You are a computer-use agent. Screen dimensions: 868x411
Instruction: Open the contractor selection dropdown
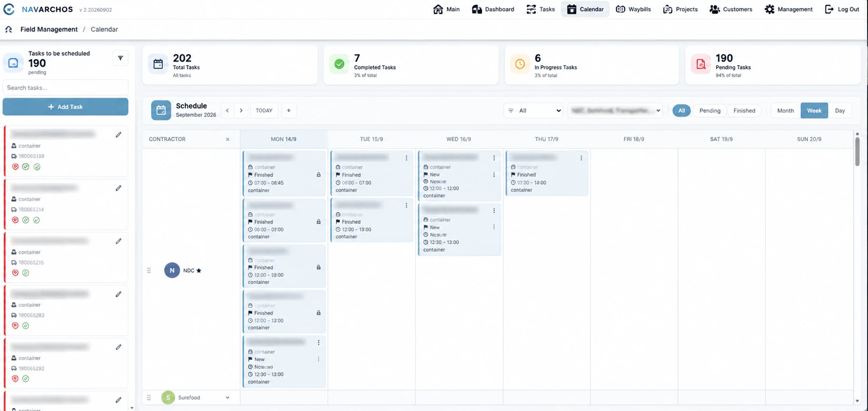[x=615, y=110]
